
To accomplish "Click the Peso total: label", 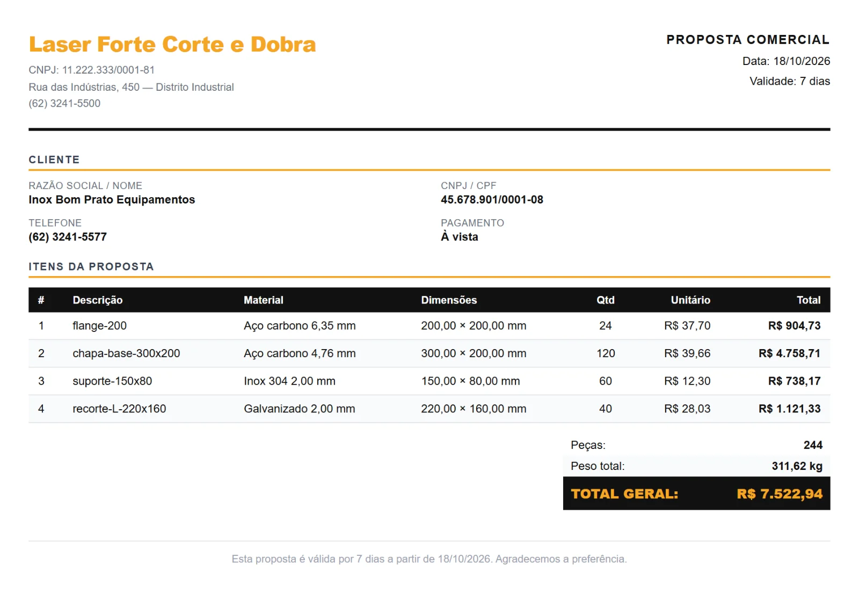I will pos(598,466).
